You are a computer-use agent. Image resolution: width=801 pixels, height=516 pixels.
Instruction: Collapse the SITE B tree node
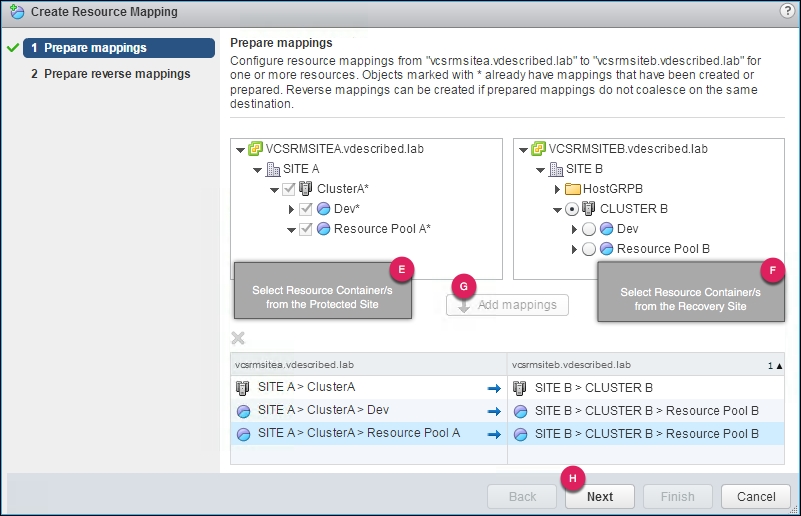point(540,170)
